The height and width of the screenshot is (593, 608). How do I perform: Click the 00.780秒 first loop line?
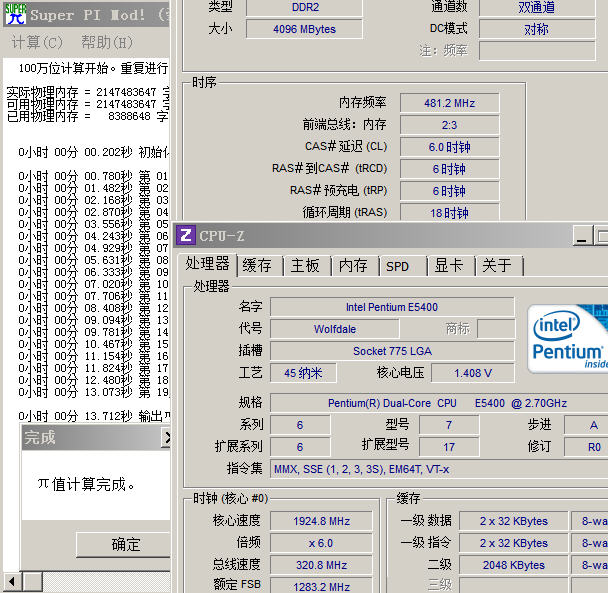point(94,176)
